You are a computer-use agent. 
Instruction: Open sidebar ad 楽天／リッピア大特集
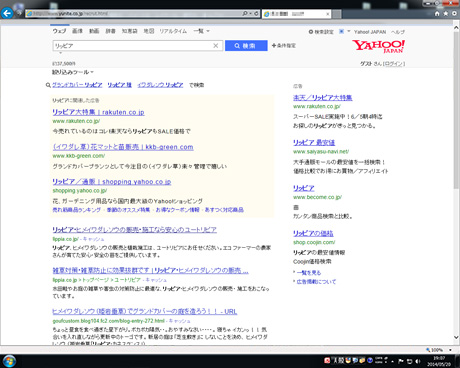pos(323,97)
